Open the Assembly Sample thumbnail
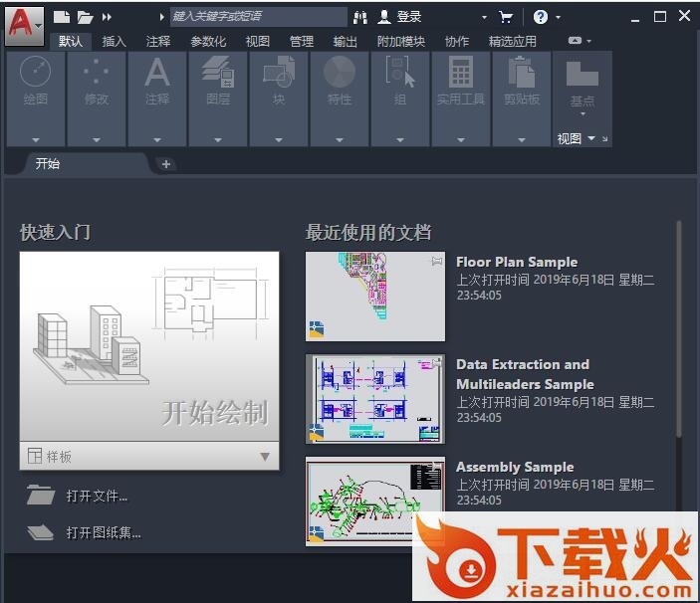 [x=374, y=501]
